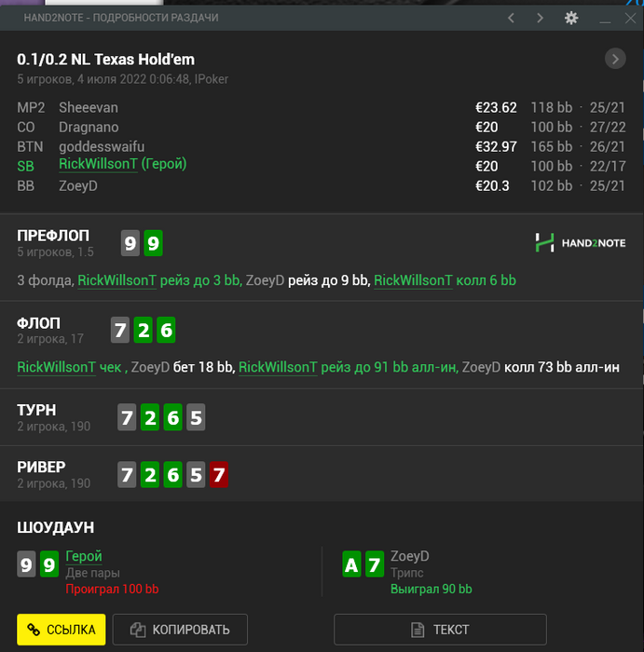Open RickWillsonT link before 'чек' on flop
Viewport: 644px width, 652px height.
point(56,367)
